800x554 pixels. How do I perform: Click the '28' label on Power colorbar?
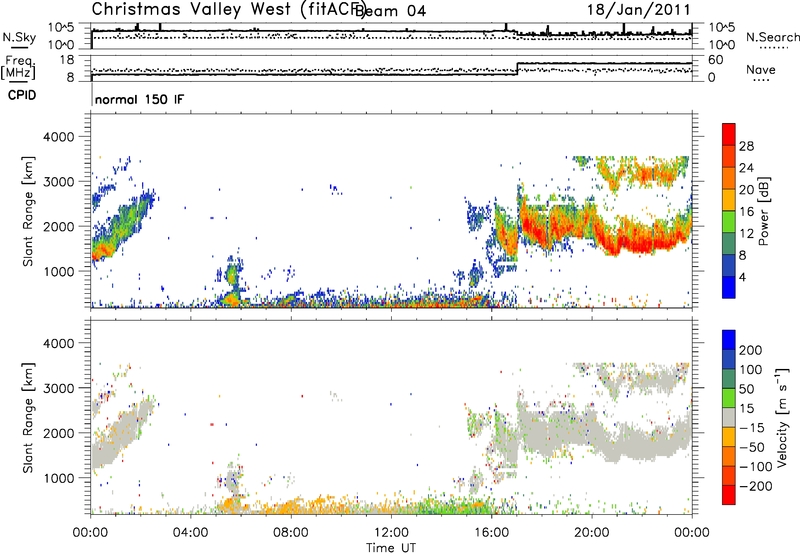[x=746, y=146]
